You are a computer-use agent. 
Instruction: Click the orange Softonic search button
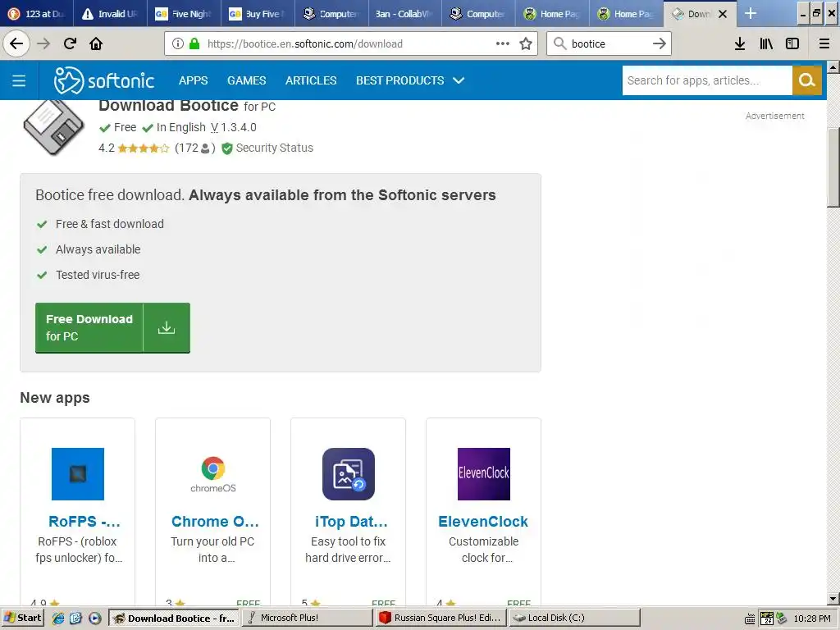(807, 80)
